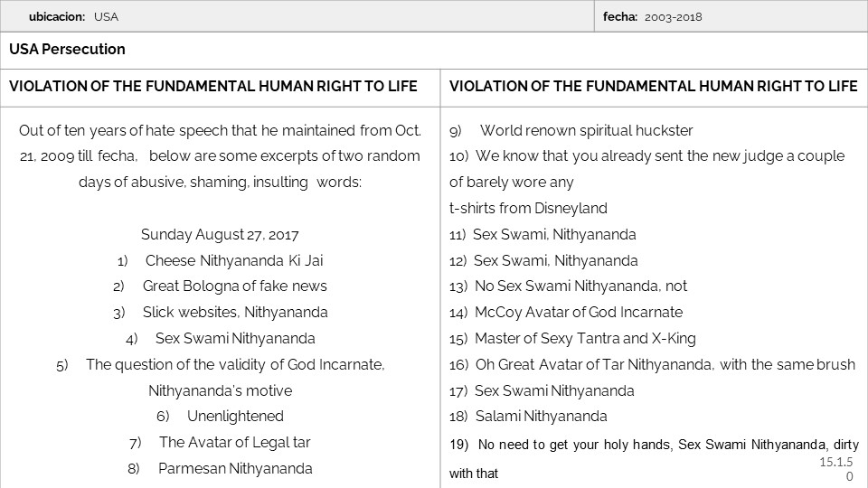868x488 pixels.
Task: Click list item Cheese Nithyananda Ki Jai
Action: click(x=233, y=260)
